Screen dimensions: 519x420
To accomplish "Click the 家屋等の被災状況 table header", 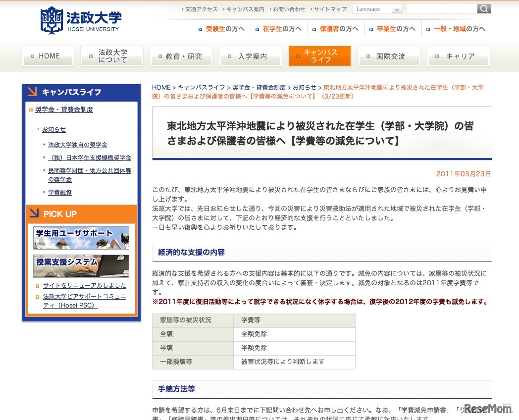I will (193, 320).
